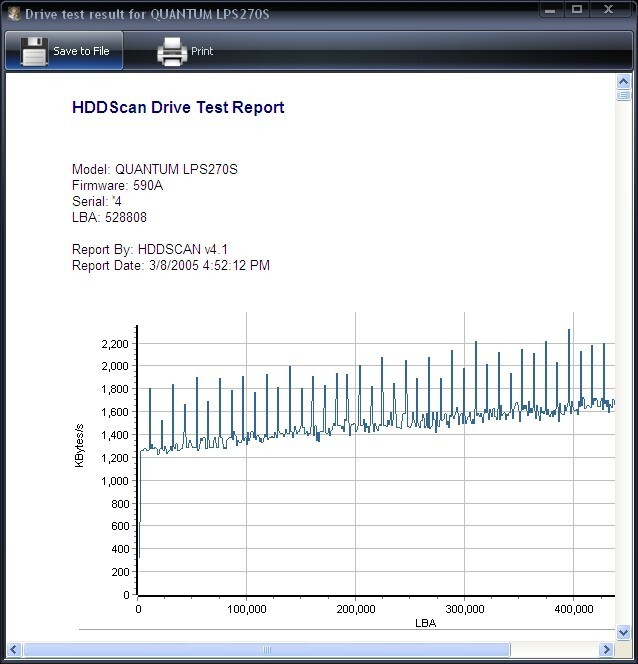Screen dimensions: 638x664
Task: Click the '2,200' y-axis value
Action: coord(115,344)
